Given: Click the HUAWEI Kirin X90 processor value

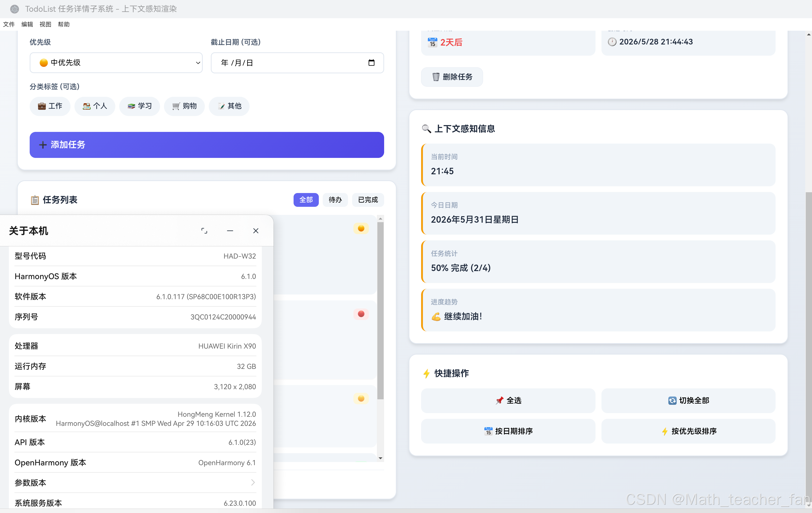Looking at the screenshot, I should coord(227,346).
